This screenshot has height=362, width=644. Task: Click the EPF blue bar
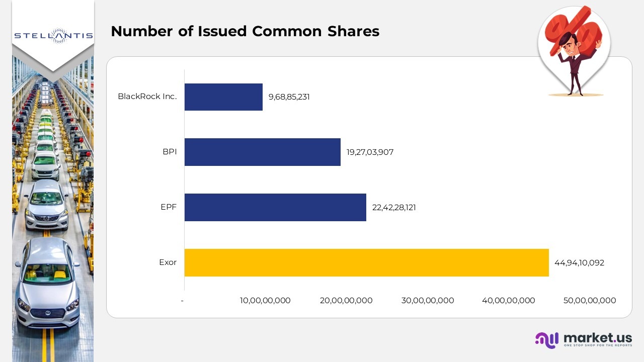click(x=275, y=207)
